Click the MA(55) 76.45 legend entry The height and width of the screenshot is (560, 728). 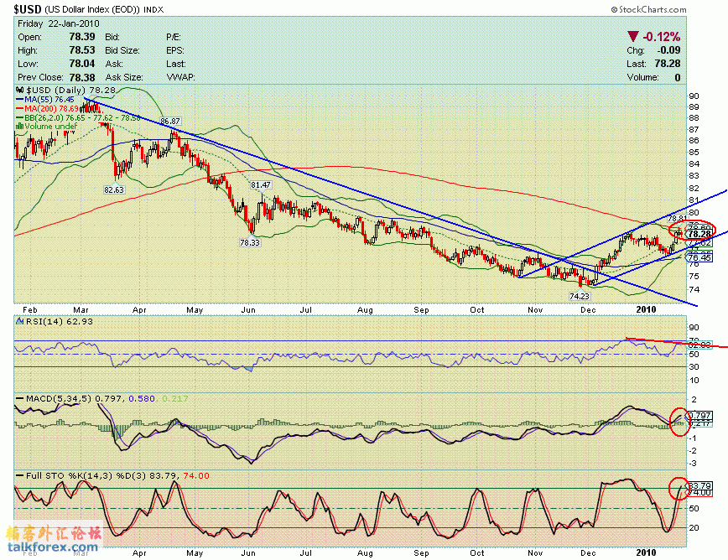point(45,99)
